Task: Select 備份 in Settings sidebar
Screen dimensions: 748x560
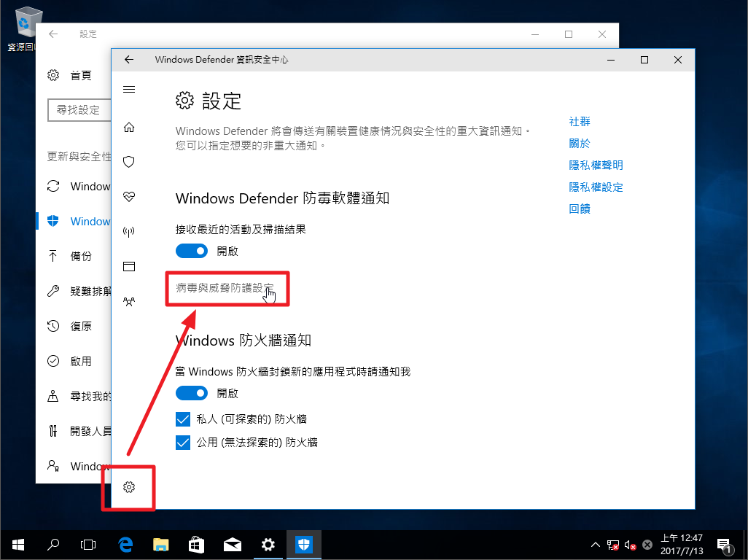Action: (x=81, y=256)
